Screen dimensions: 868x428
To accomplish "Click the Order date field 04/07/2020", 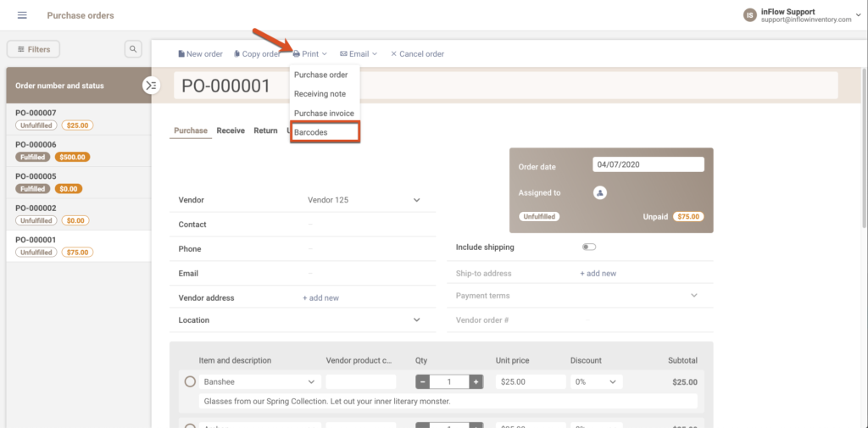I will [x=648, y=164].
